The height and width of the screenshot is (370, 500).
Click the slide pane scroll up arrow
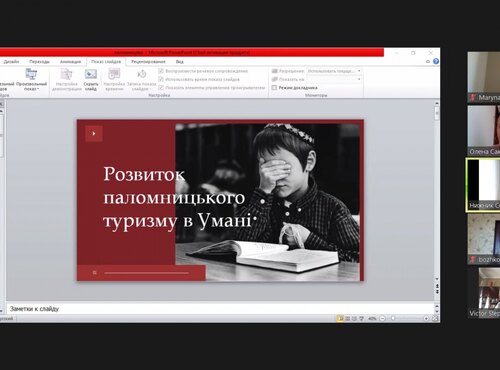(437, 104)
